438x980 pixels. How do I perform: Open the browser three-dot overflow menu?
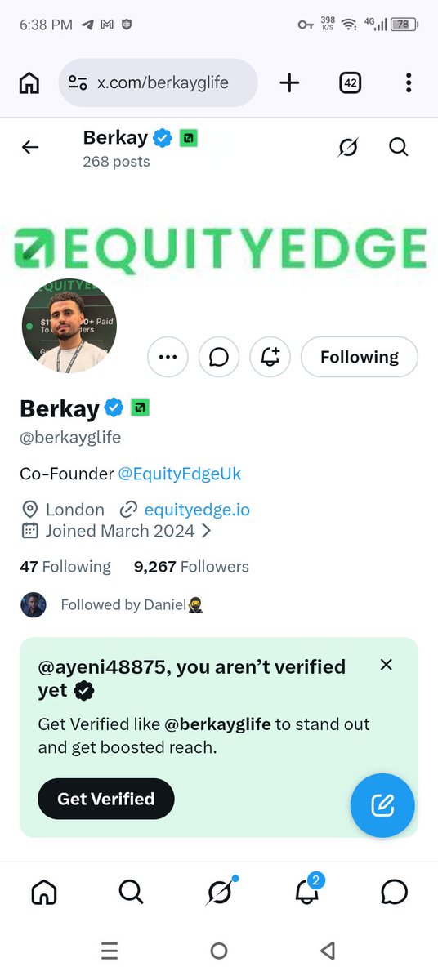(x=408, y=82)
